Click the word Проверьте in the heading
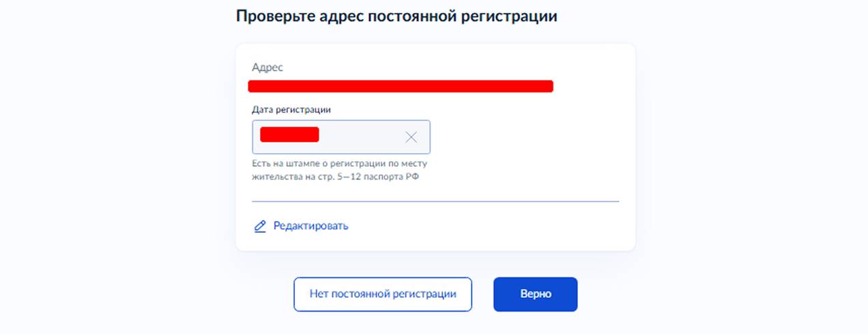 275,16
